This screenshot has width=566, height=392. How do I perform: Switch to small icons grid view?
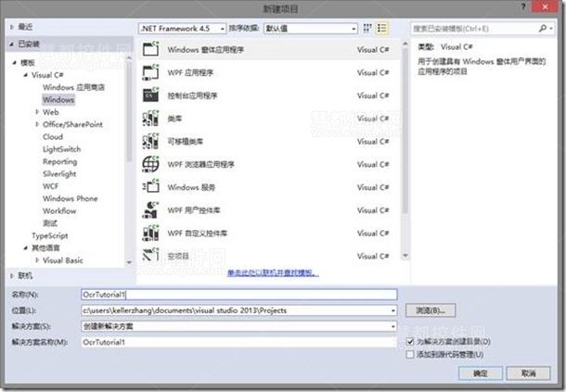(x=367, y=28)
